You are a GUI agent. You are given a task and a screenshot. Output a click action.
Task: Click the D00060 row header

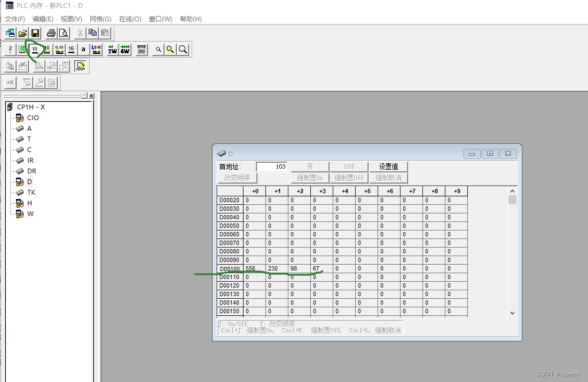(230, 234)
